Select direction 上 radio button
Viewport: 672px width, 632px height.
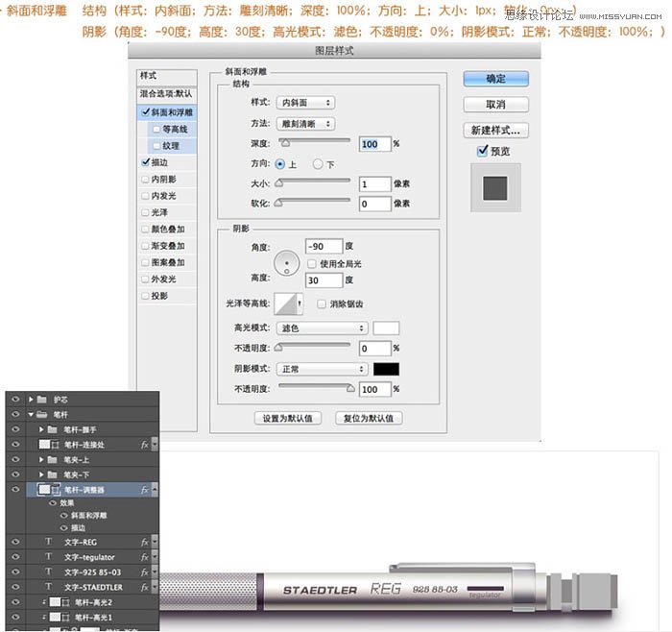click(x=280, y=164)
